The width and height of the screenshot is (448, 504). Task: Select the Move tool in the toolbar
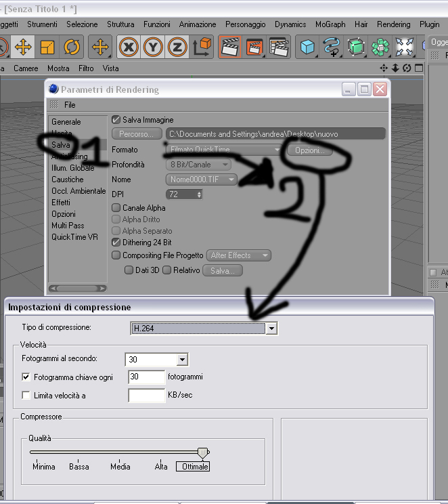(23, 47)
